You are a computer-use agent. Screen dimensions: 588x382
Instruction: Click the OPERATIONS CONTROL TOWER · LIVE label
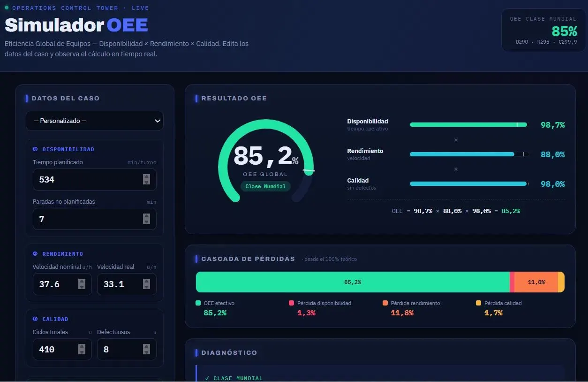click(81, 8)
